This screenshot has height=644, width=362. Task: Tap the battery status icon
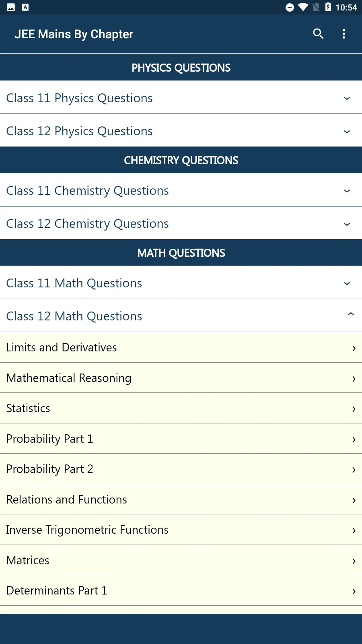[x=328, y=7]
